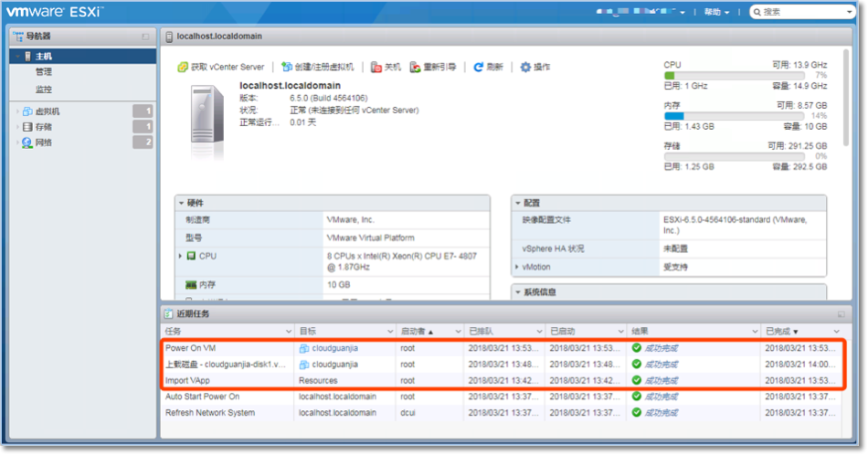Click the CPU usage bar

(x=734, y=75)
